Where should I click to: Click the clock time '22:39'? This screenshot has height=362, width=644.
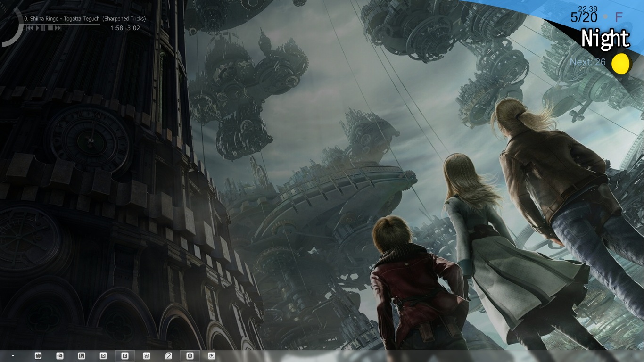click(588, 9)
